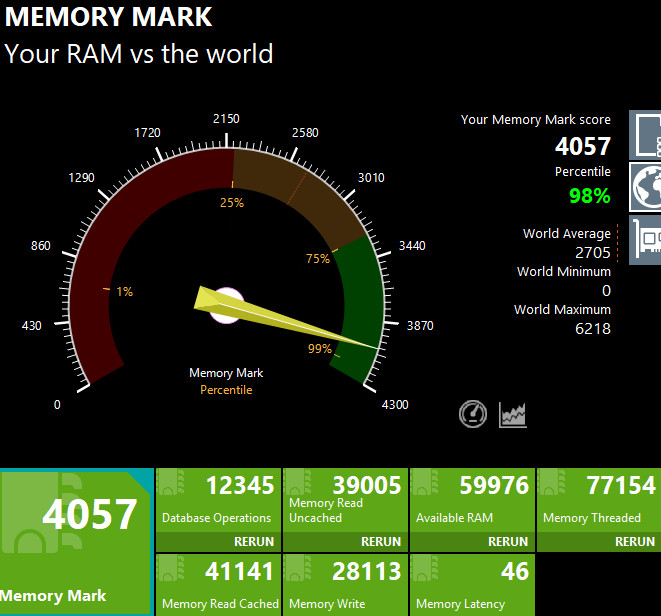Select the Database Operations 12345 tile
Image resolution: width=661 pixels, height=616 pixels.
click(218, 500)
